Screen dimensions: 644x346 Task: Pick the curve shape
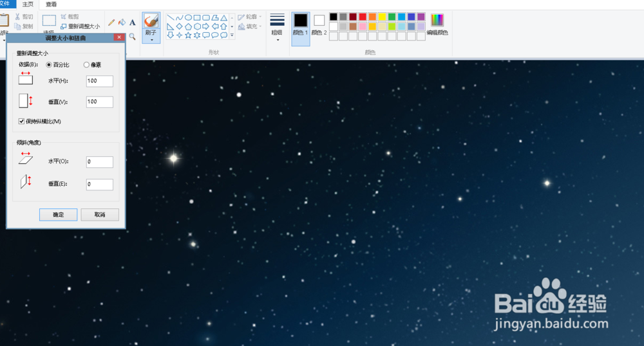(x=180, y=17)
